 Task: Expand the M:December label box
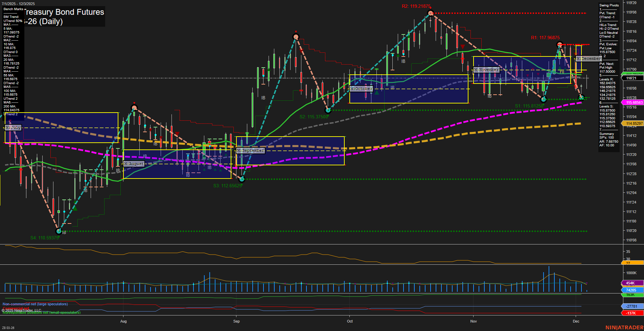click(589, 58)
